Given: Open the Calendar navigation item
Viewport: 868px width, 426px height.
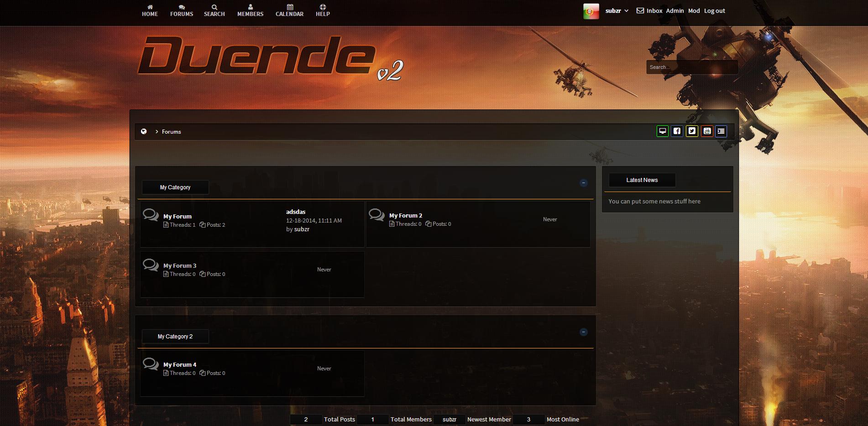Looking at the screenshot, I should 289,10.
